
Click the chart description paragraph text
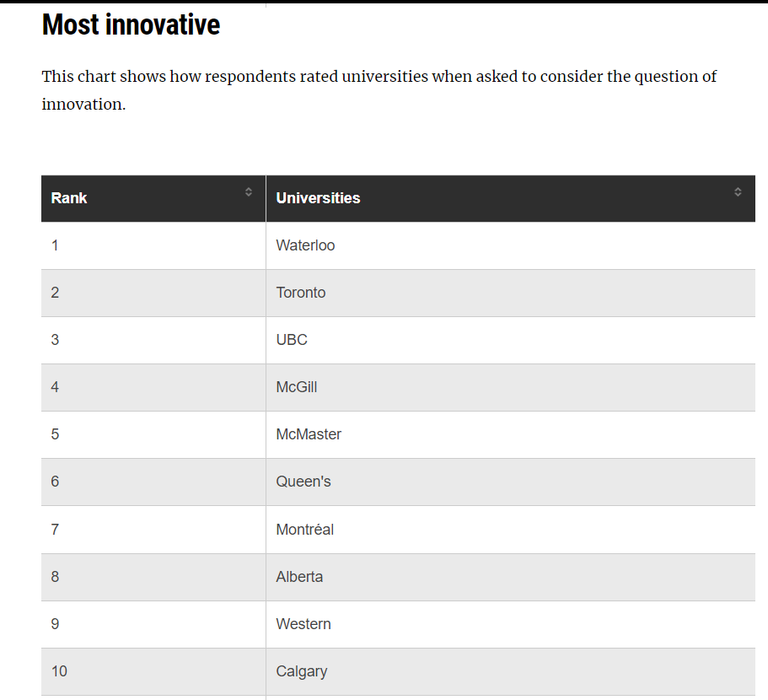pos(379,90)
